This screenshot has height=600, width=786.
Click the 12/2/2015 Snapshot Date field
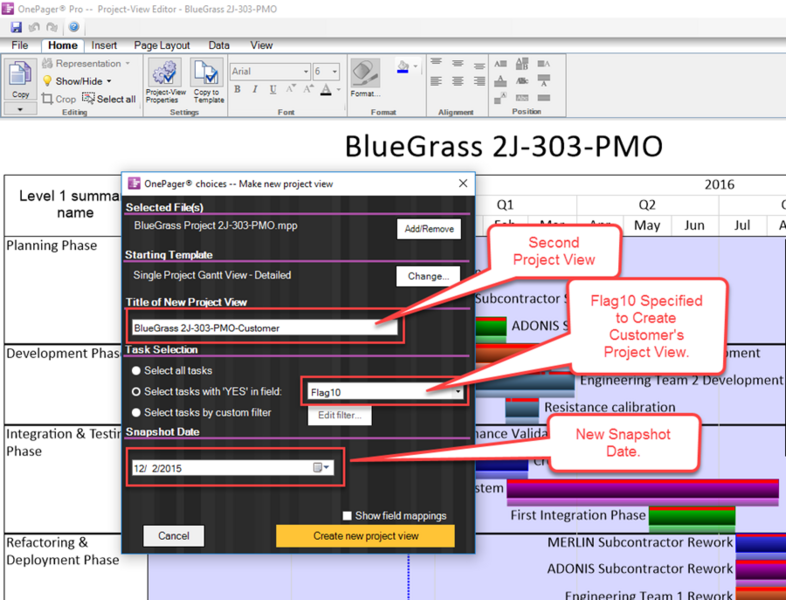tap(233, 468)
